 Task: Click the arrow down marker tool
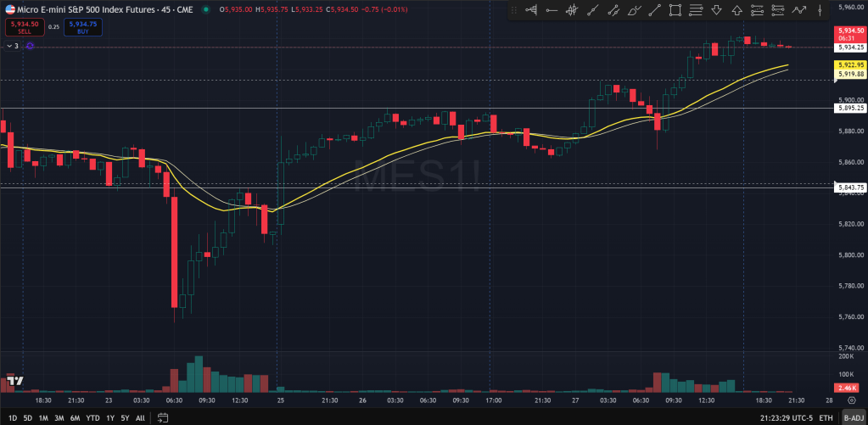716,10
